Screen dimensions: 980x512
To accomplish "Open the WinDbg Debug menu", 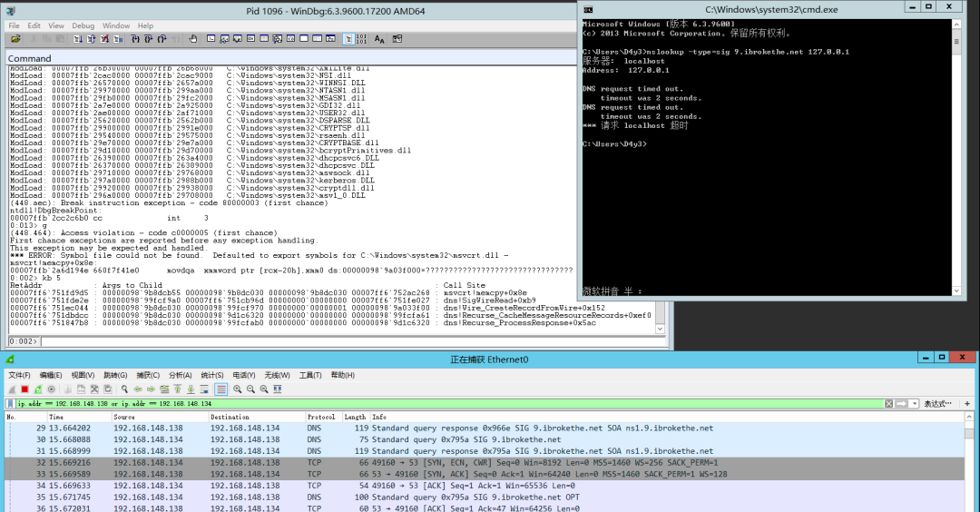I will pos(83,25).
